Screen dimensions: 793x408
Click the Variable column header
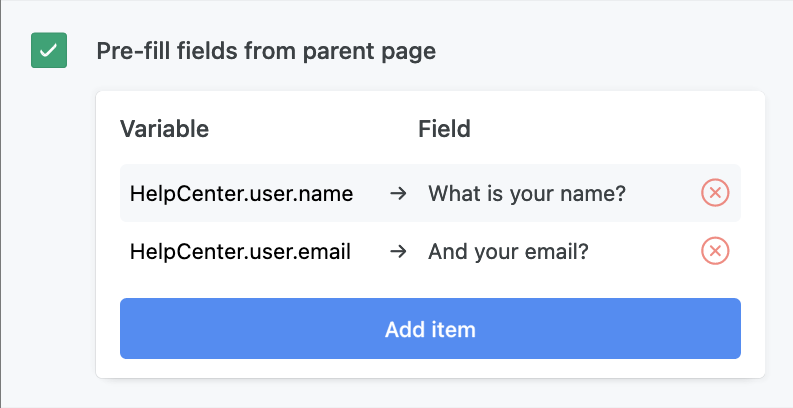164,129
